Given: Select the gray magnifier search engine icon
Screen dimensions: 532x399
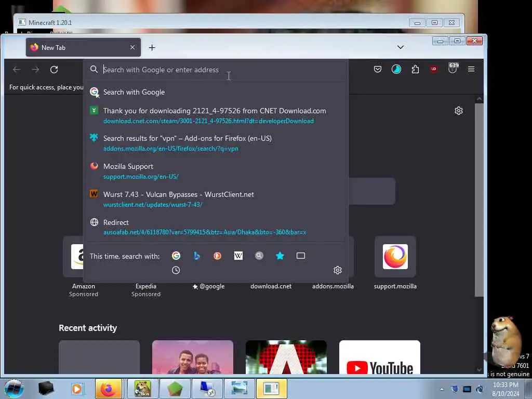Looking at the screenshot, I should [259, 256].
